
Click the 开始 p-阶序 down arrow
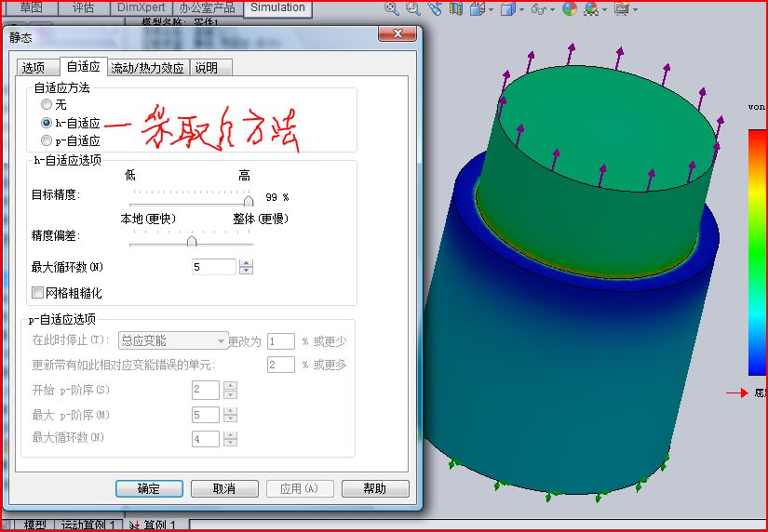[230, 394]
